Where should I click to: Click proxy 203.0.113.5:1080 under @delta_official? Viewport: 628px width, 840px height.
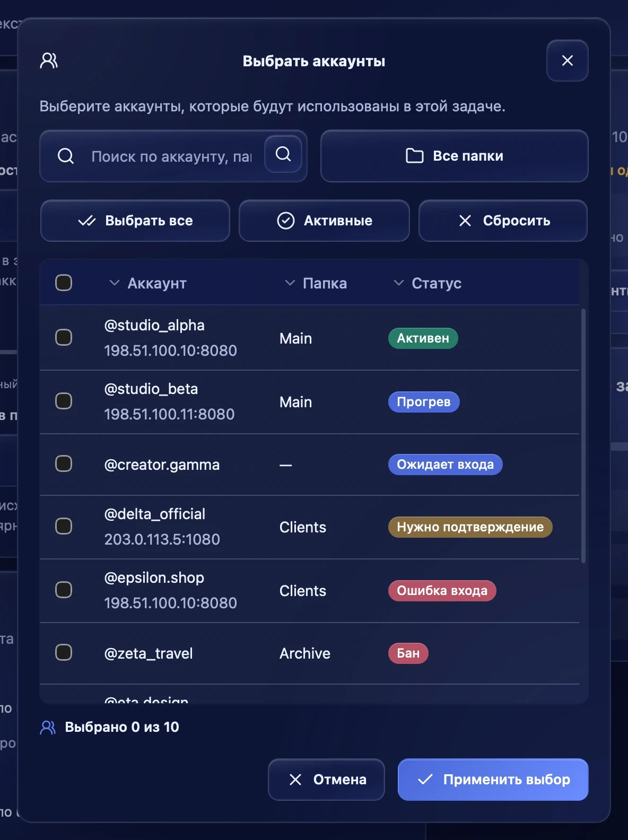pyautogui.click(x=162, y=539)
